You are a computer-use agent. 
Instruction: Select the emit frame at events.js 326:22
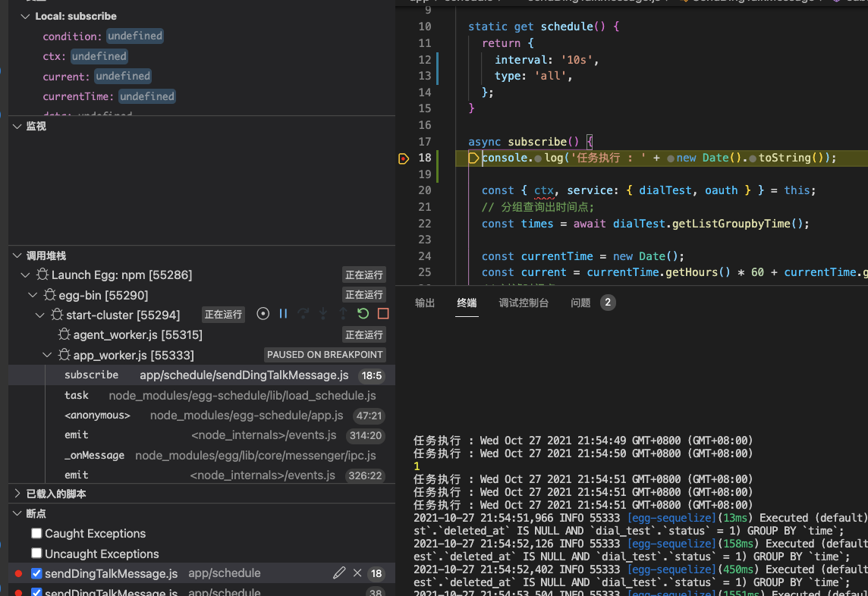[x=202, y=475]
